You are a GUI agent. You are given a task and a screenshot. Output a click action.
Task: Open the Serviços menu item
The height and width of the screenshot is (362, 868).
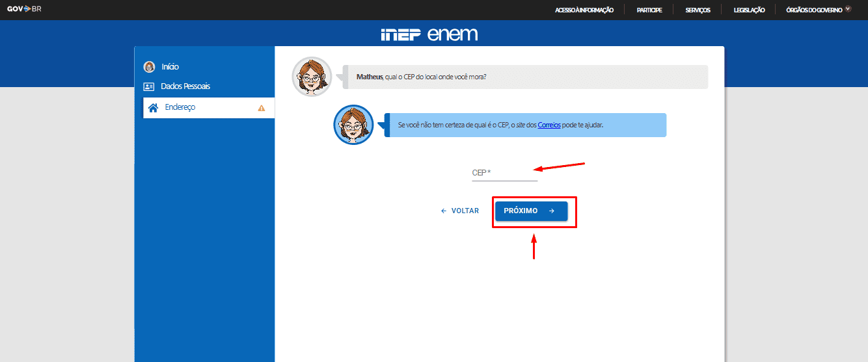[x=698, y=10]
